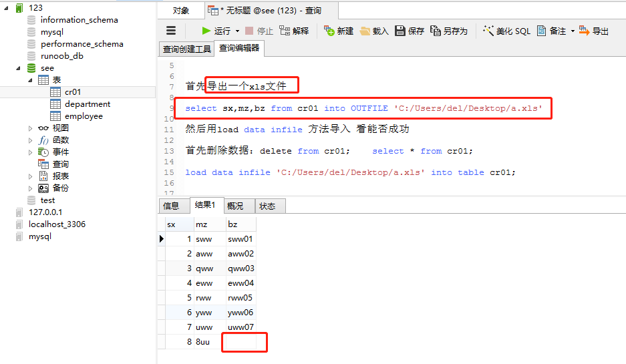The width and height of the screenshot is (626, 364).
Task: Collapse the see database node
Action: coord(18,68)
